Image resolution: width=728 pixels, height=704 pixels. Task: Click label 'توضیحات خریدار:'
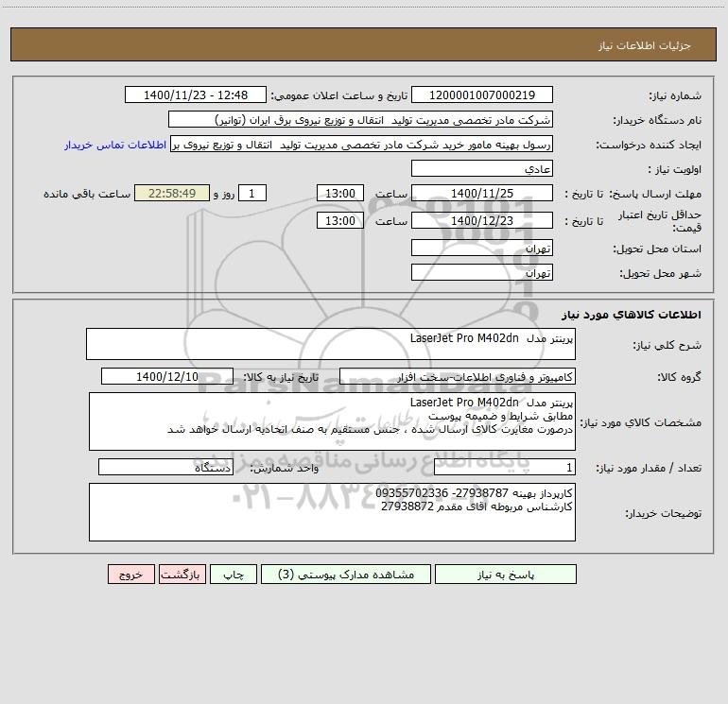663,513
